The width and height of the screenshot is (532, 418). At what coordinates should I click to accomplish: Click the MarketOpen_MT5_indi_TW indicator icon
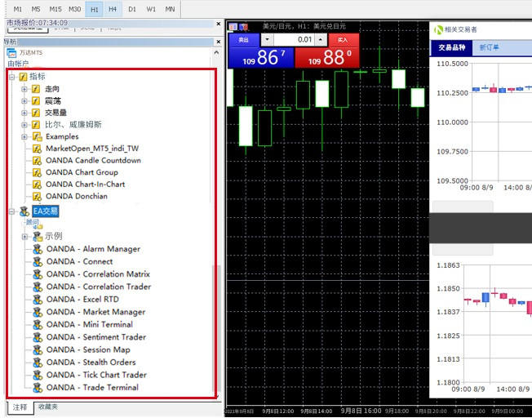(37, 149)
